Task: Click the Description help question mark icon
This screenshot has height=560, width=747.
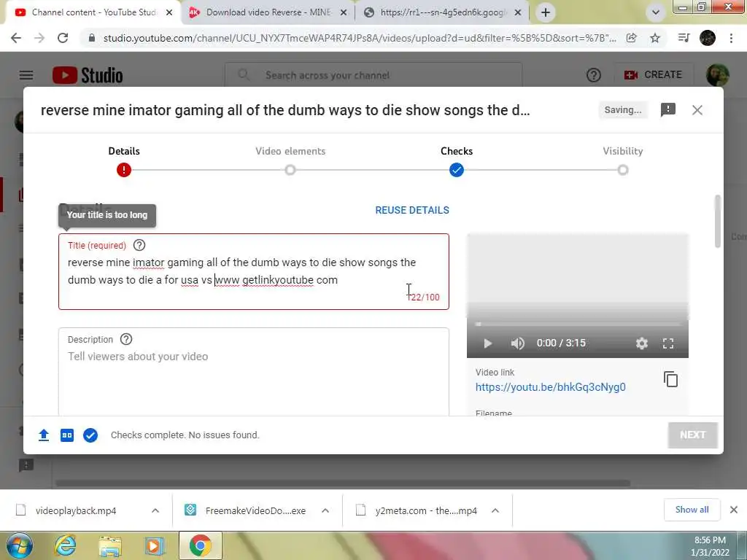Action: [126, 339]
